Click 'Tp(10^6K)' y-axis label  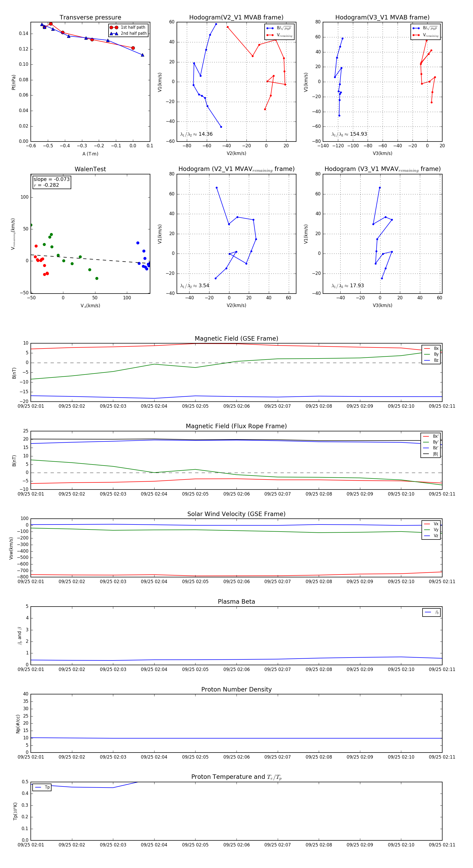coord(15,811)
